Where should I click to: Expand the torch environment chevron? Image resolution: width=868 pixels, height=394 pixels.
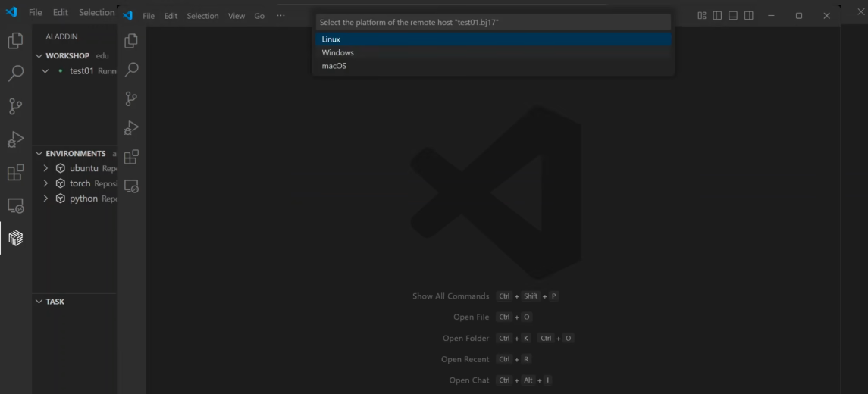pos(46,183)
